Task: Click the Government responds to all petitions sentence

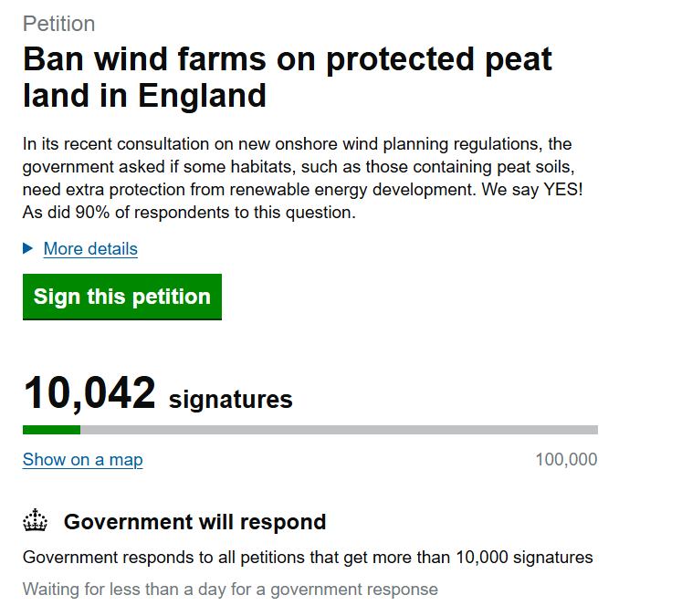Action: tap(308, 558)
